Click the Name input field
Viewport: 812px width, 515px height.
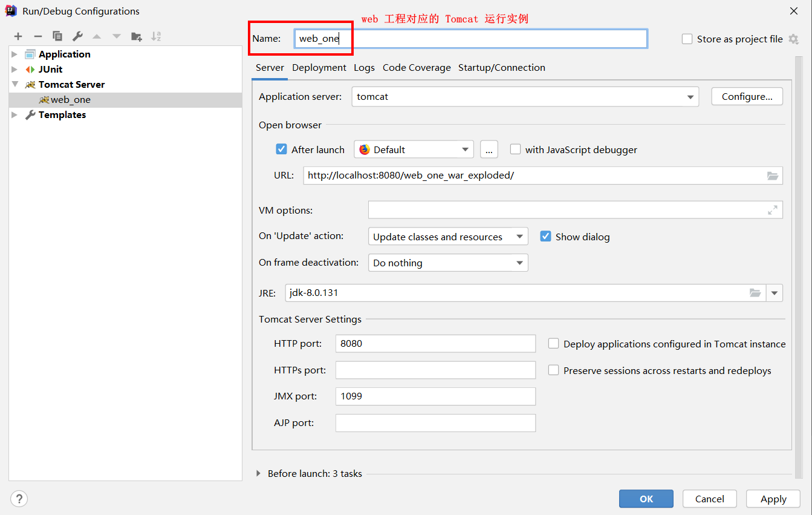pyautogui.click(x=470, y=39)
